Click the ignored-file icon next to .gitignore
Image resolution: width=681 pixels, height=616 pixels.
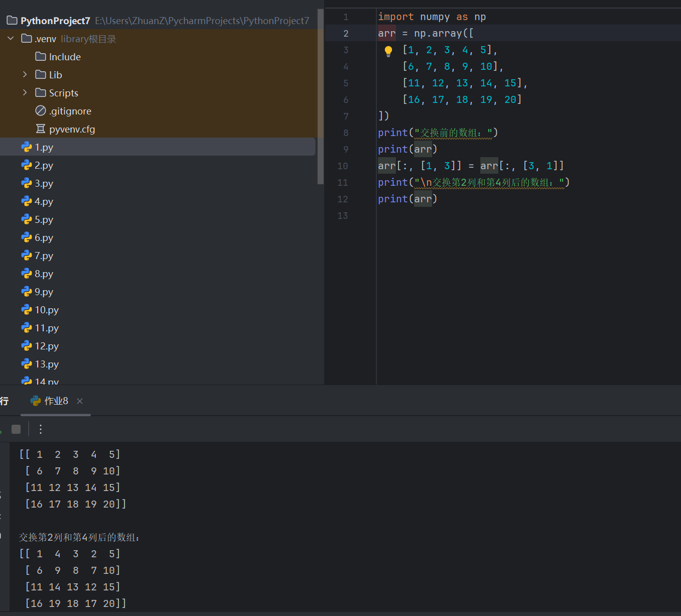pos(40,111)
